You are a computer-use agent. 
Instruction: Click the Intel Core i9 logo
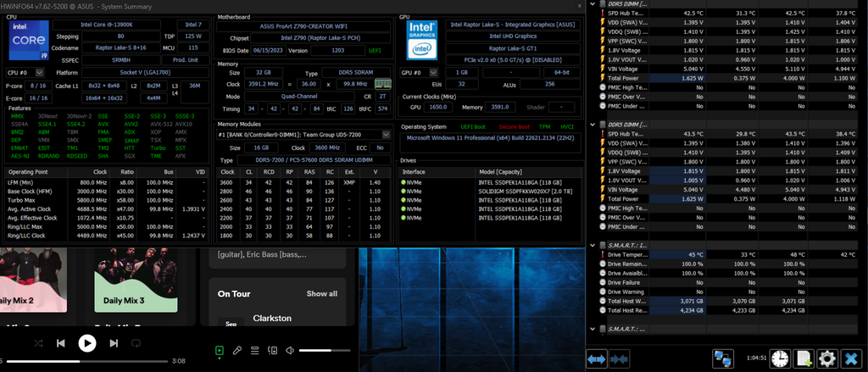click(x=28, y=41)
